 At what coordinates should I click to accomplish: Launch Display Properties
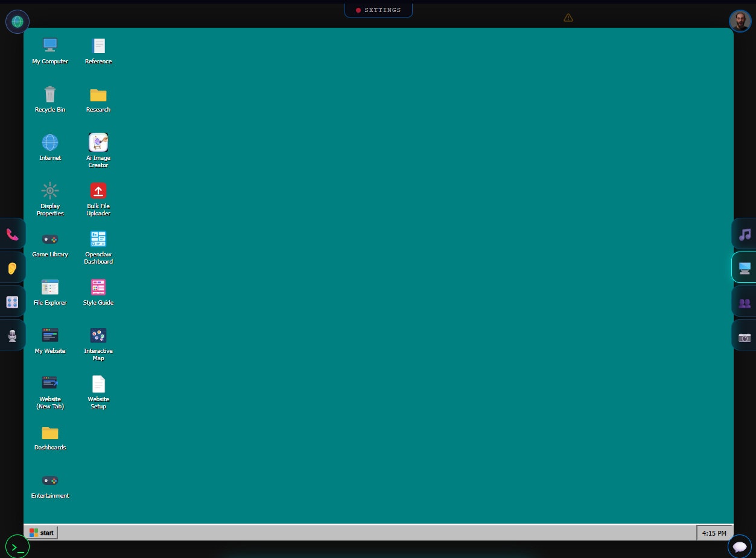[50, 191]
